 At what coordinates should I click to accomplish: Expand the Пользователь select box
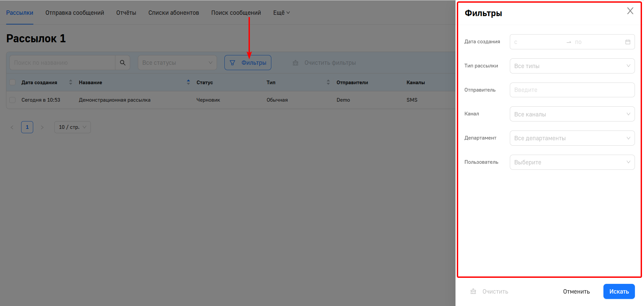coord(572,162)
